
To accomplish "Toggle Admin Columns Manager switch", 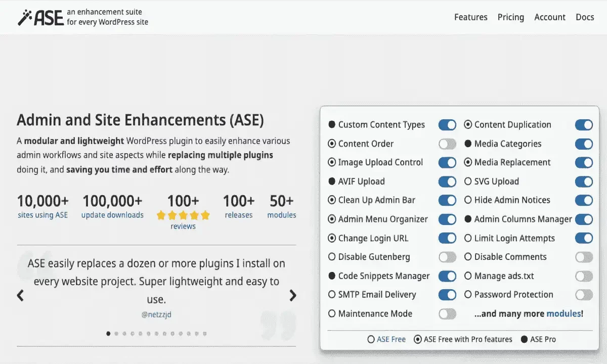I will click(x=584, y=219).
